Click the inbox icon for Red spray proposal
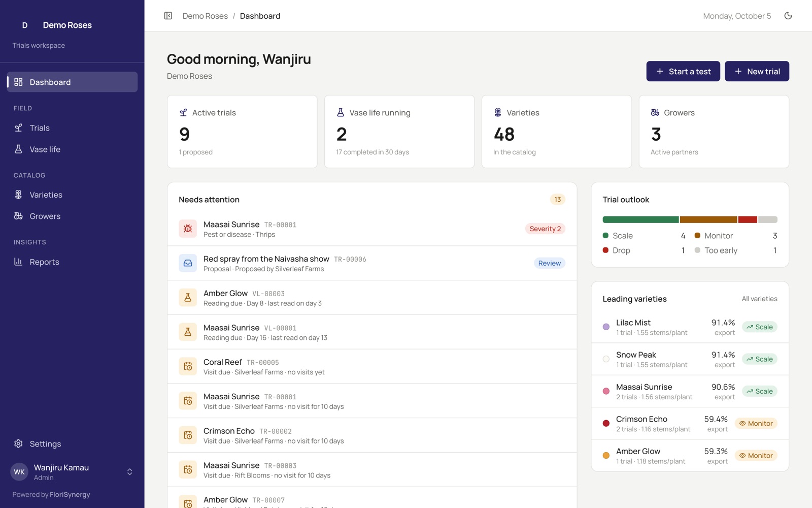Image resolution: width=812 pixels, height=508 pixels. tap(188, 263)
